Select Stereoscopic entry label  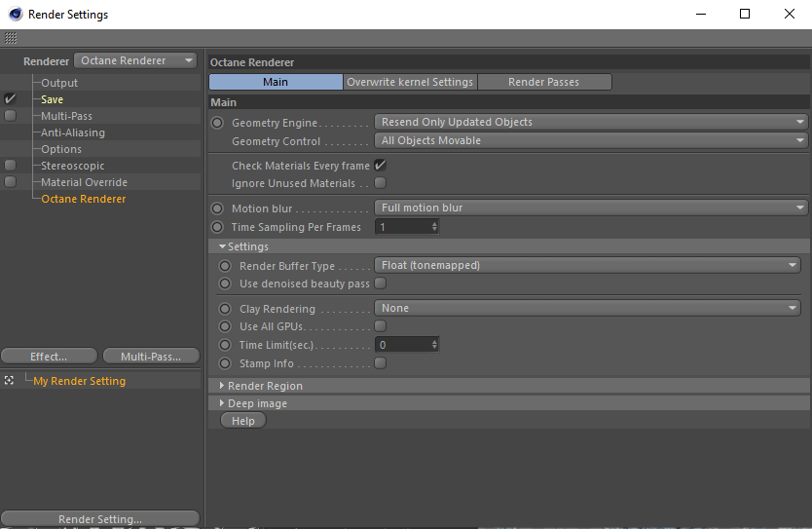(72, 166)
